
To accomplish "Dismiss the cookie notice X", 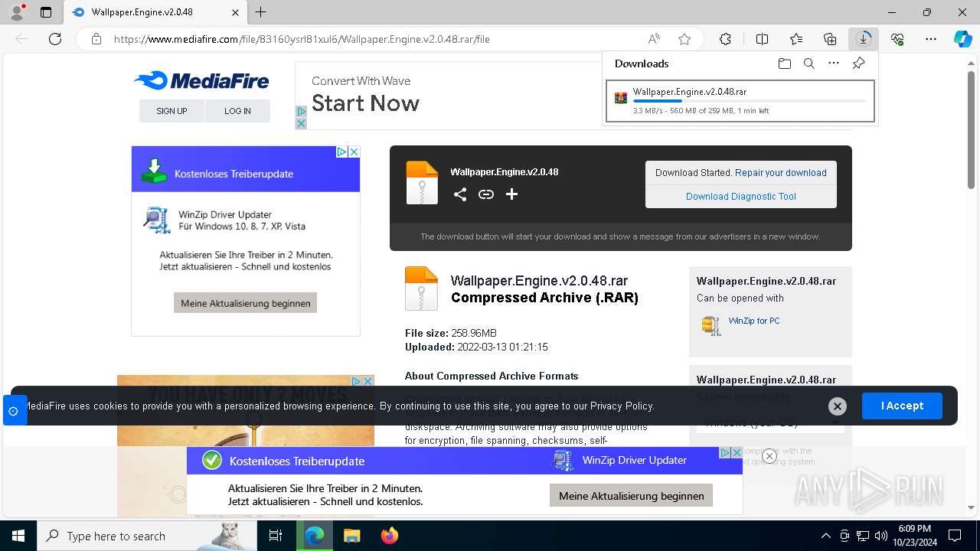I will click(x=838, y=406).
